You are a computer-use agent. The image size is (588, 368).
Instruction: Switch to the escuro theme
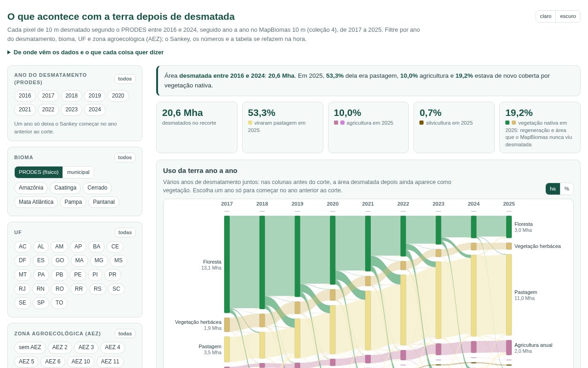568,16
